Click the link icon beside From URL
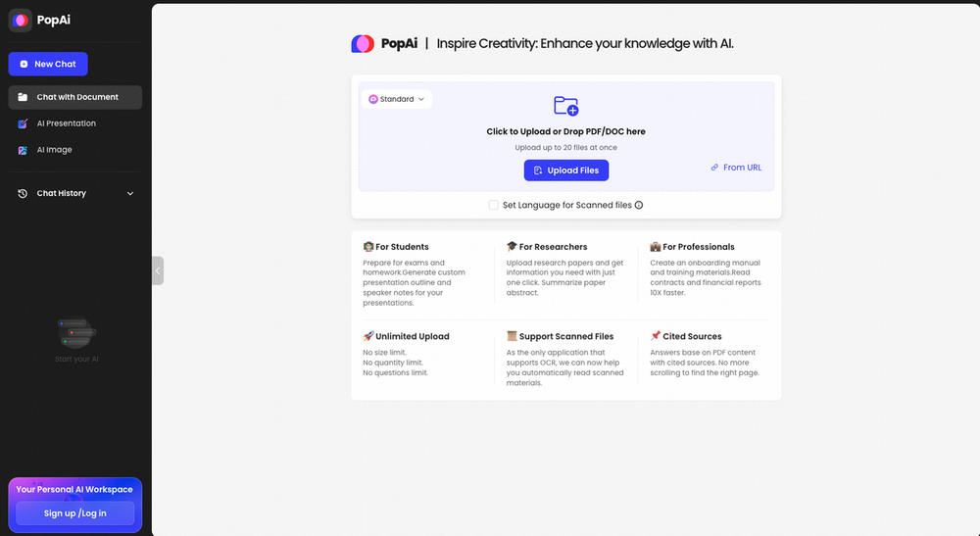This screenshot has width=980, height=536. [x=714, y=168]
